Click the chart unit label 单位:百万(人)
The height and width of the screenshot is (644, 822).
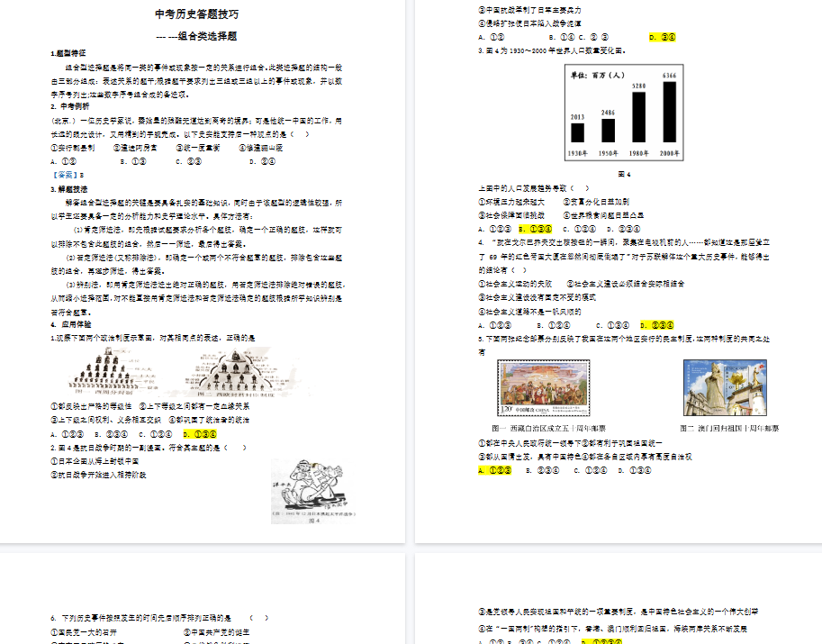pyautogui.click(x=598, y=76)
